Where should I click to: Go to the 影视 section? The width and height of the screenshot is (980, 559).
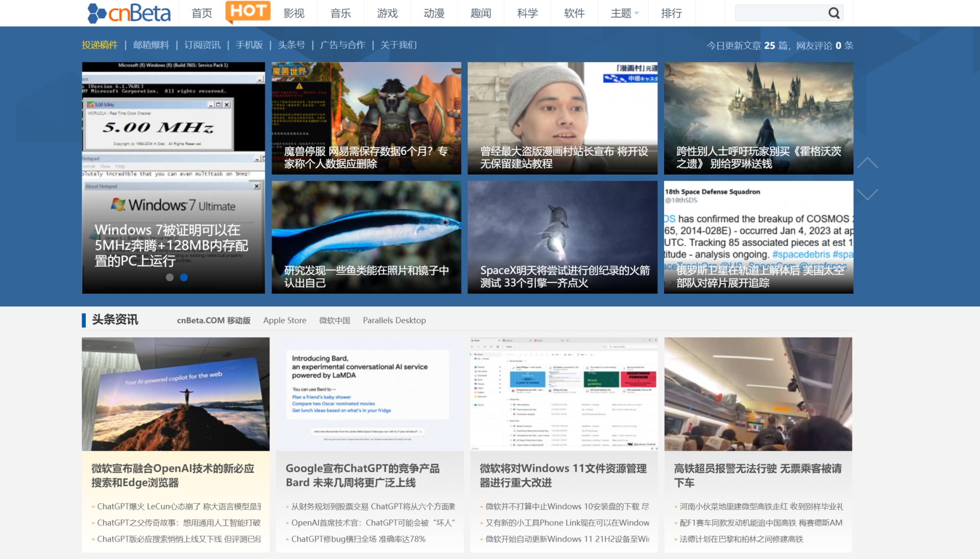(x=294, y=13)
